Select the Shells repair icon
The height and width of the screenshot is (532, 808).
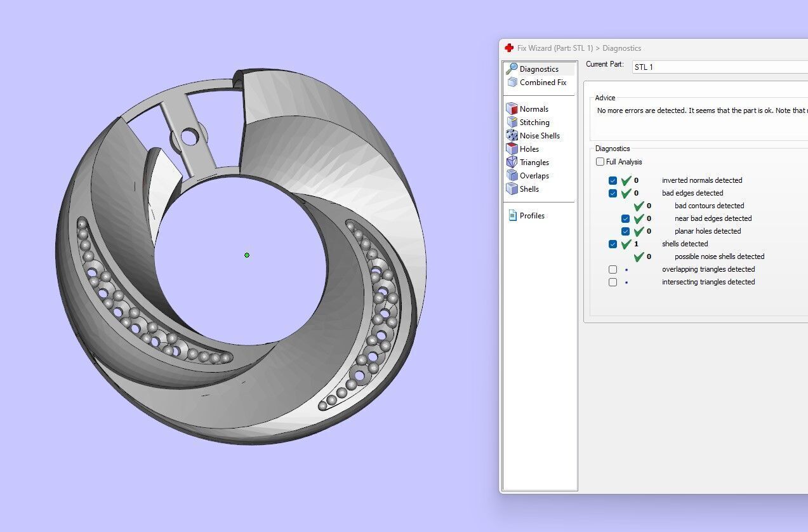click(512, 189)
